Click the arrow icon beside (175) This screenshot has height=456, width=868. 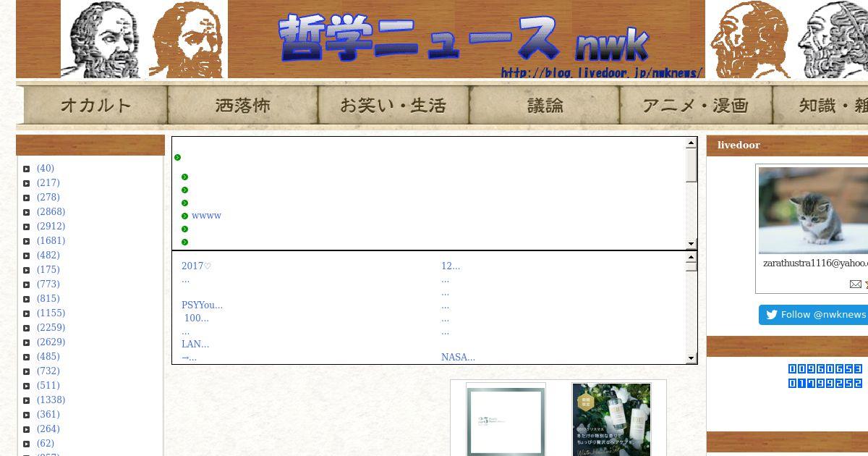coord(27,270)
